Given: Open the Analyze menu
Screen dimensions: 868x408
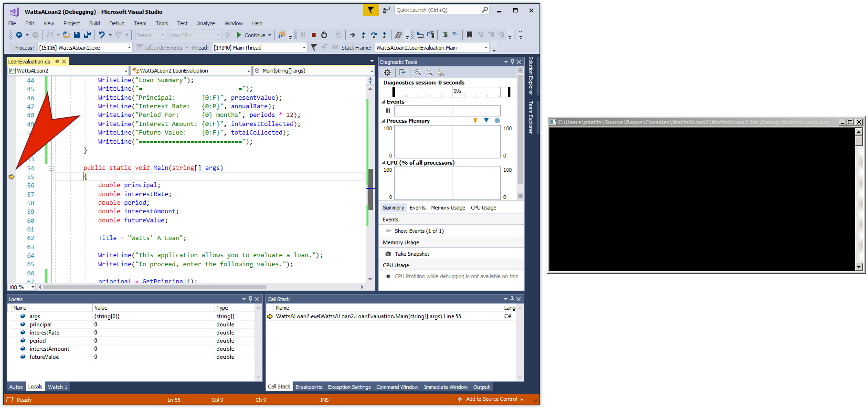Looking at the screenshot, I should point(206,23).
